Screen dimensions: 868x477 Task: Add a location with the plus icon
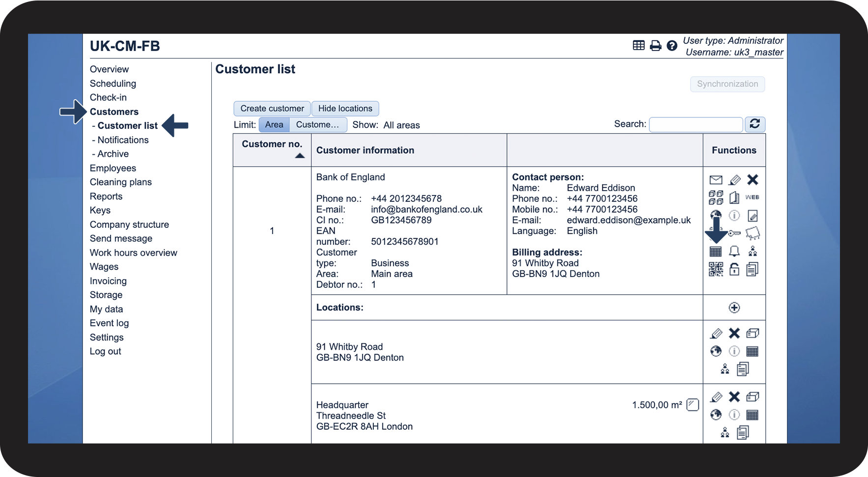(734, 308)
